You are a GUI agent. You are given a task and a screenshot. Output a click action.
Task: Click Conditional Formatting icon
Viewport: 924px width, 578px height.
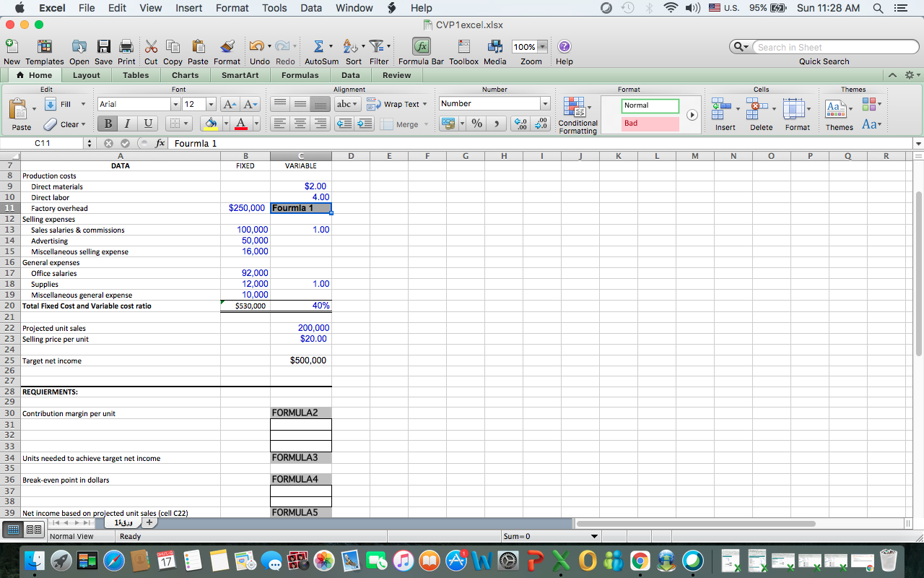[575, 107]
